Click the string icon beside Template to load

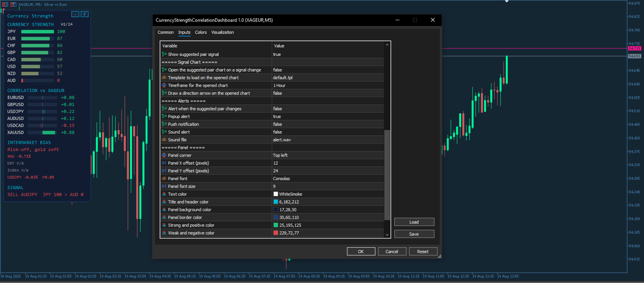164,78
